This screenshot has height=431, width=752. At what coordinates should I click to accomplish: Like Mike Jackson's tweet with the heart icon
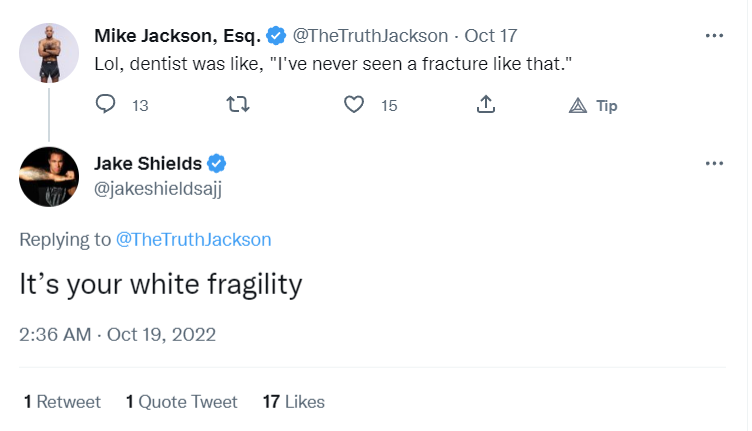point(354,104)
